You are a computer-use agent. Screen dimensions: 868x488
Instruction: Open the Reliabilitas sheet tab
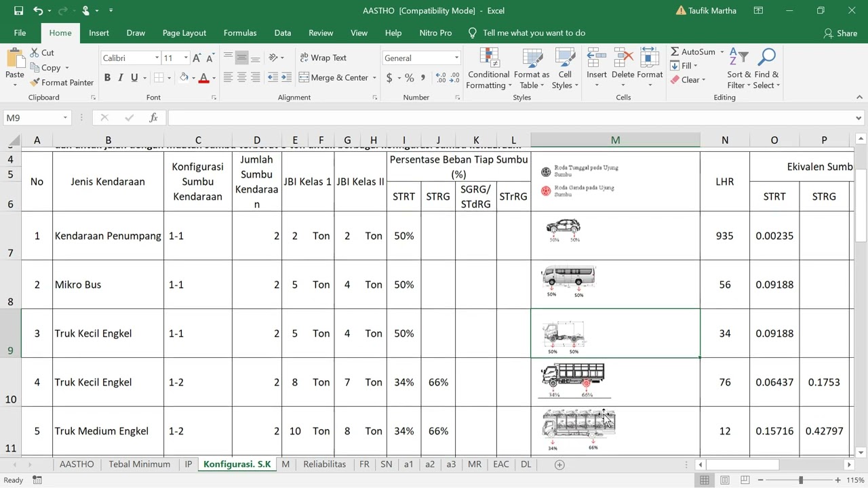tap(325, 464)
